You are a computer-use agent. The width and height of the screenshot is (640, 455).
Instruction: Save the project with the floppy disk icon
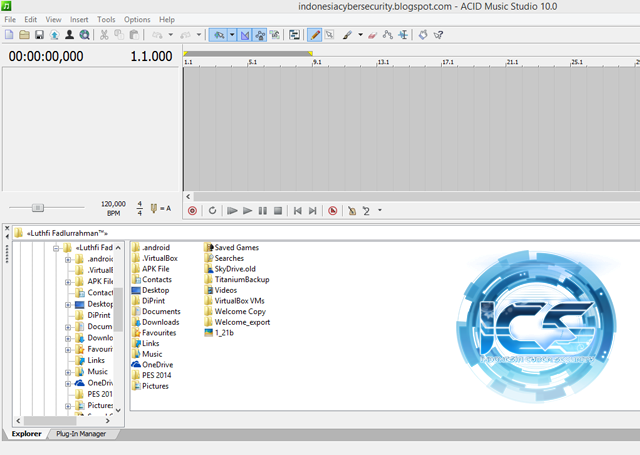(39, 35)
